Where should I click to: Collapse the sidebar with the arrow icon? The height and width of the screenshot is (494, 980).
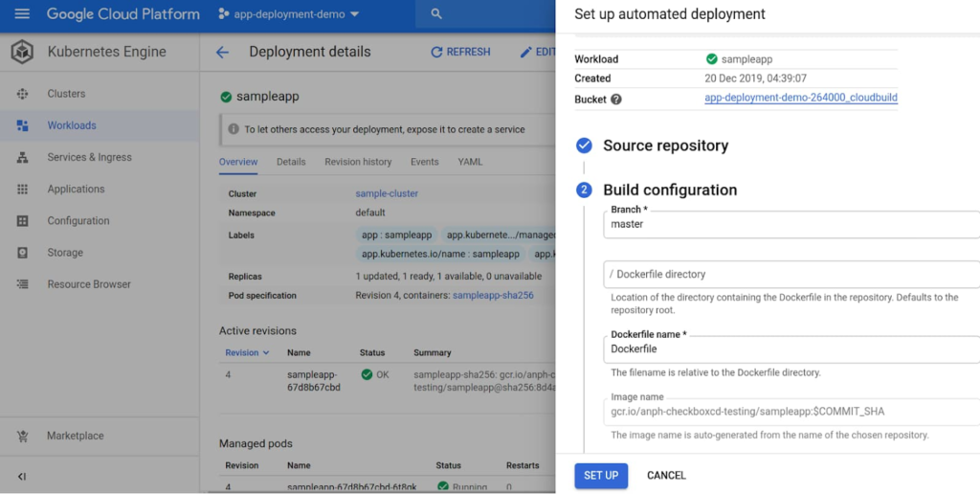click(22, 477)
